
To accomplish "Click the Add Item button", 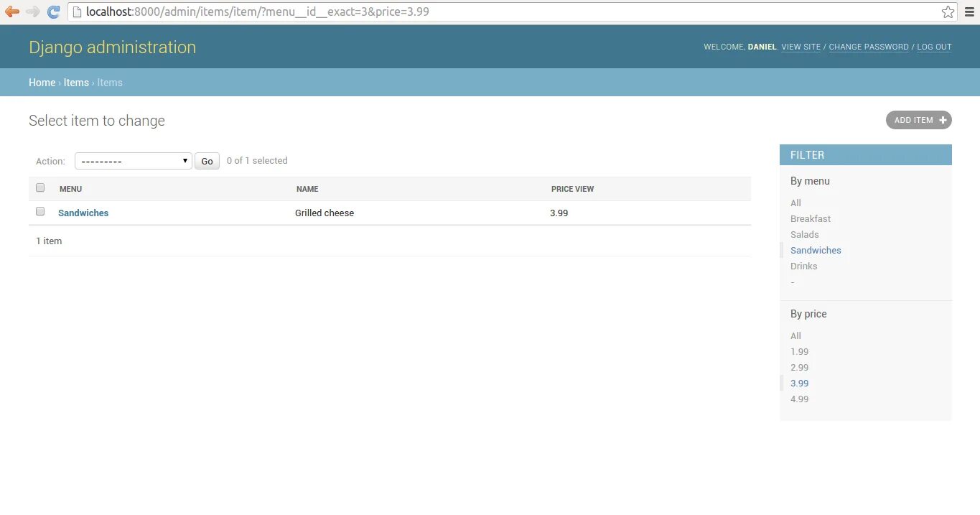I will click(918, 120).
